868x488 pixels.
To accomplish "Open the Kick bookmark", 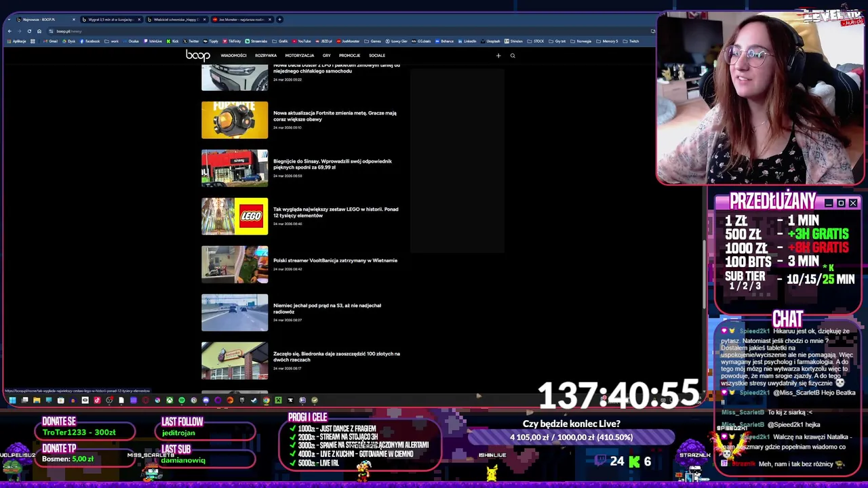I will tap(172, 41).
